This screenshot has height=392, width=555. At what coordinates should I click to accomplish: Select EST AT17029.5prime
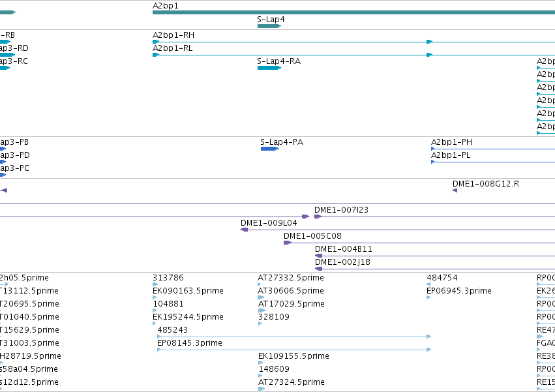coord(292,304)
